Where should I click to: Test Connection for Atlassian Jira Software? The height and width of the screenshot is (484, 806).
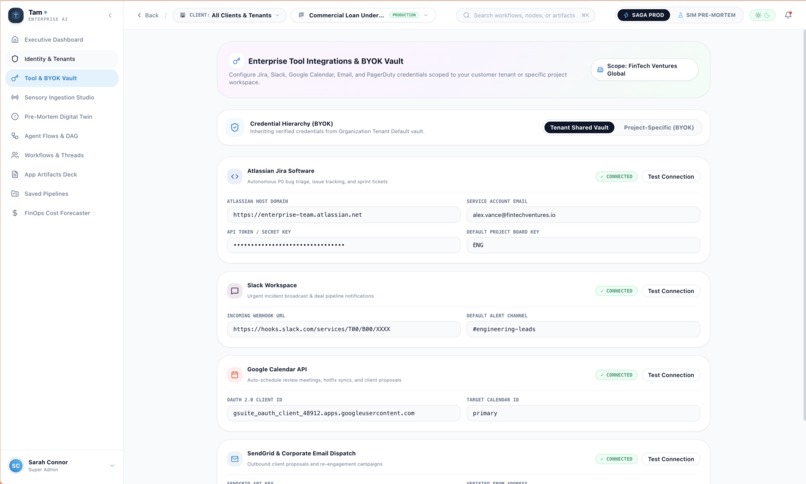[x=671, y=177]
